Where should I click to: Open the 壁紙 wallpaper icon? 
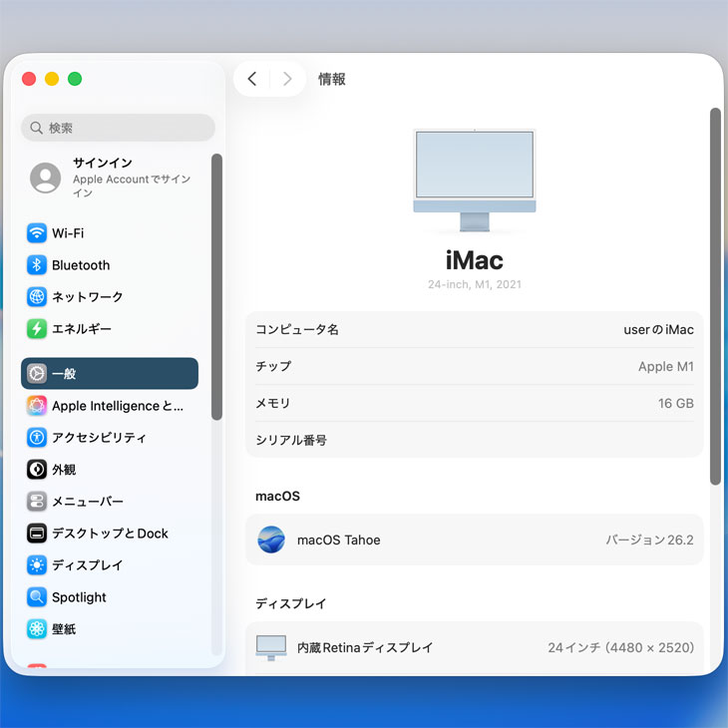[37, 629]
